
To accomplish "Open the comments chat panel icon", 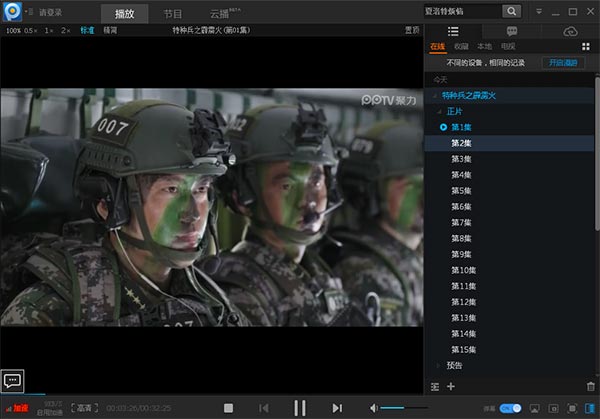I will (x=512, y=31).
